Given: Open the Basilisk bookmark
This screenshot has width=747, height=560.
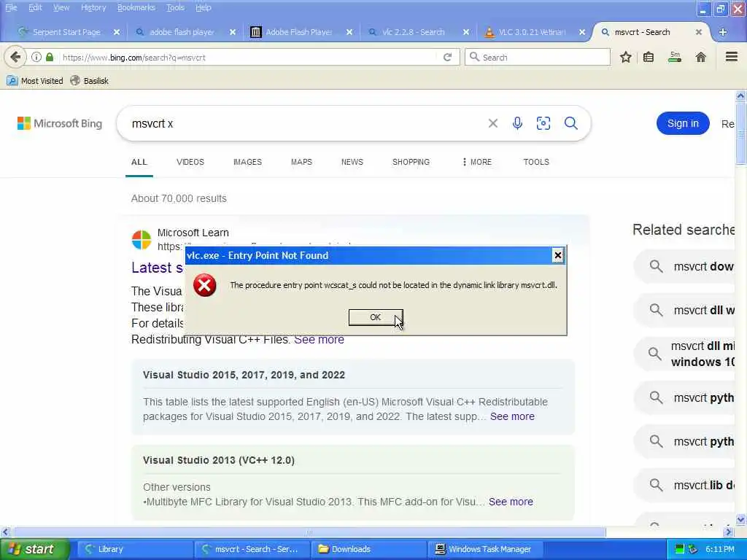Looking at the screenshot, I should (90, 81).
